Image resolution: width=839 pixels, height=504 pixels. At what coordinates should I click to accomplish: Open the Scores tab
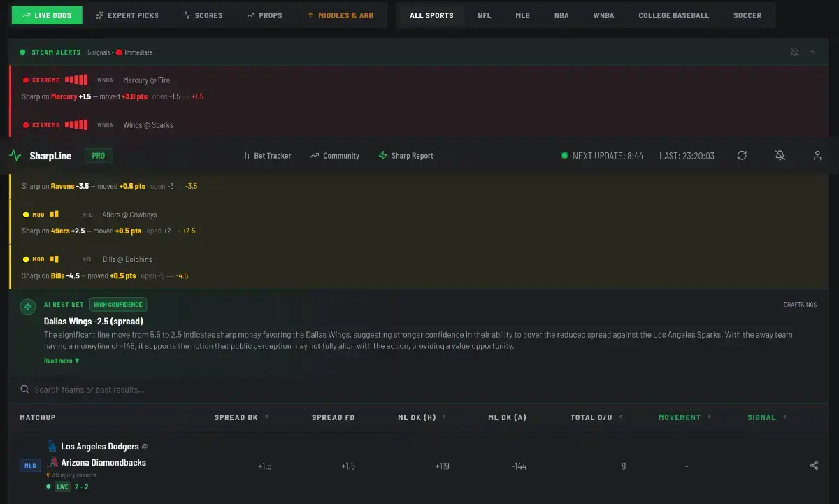203,15
